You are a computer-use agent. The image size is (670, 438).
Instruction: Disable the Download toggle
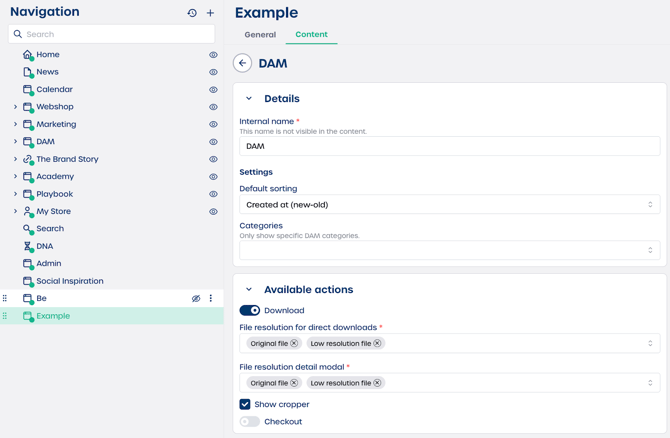pyautogui.click(x=250, y=311)
